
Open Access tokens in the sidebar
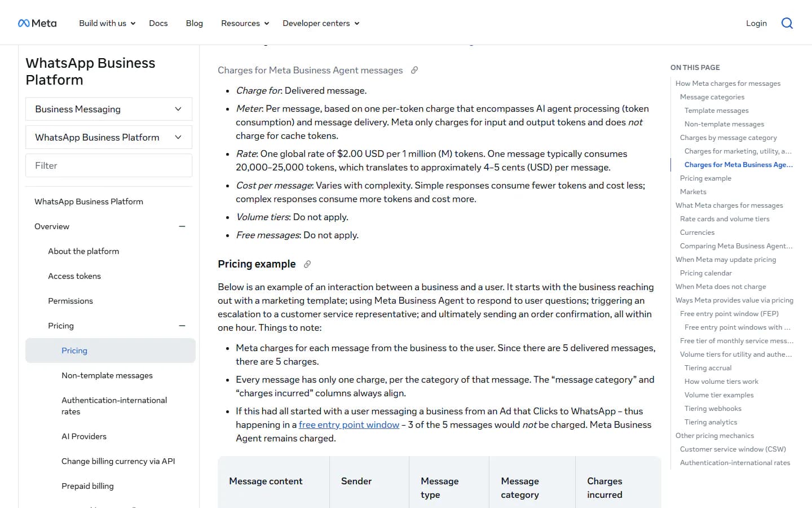coord(74,276)
